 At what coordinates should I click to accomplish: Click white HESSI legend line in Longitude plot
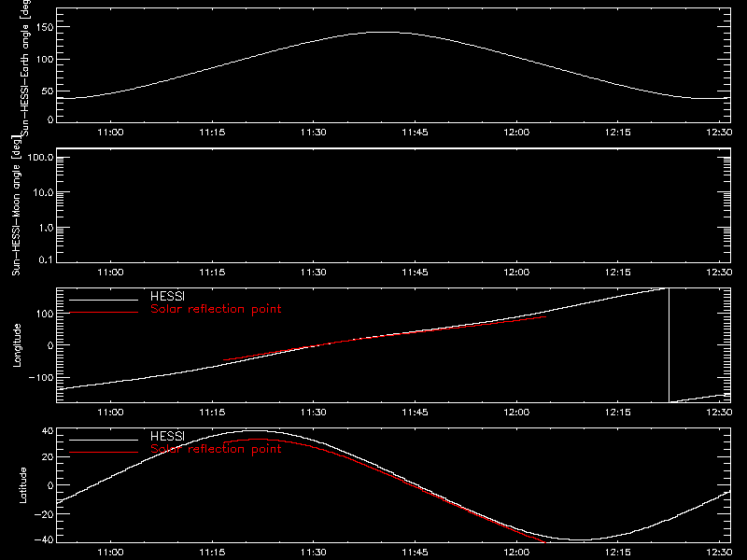[104, 300]
